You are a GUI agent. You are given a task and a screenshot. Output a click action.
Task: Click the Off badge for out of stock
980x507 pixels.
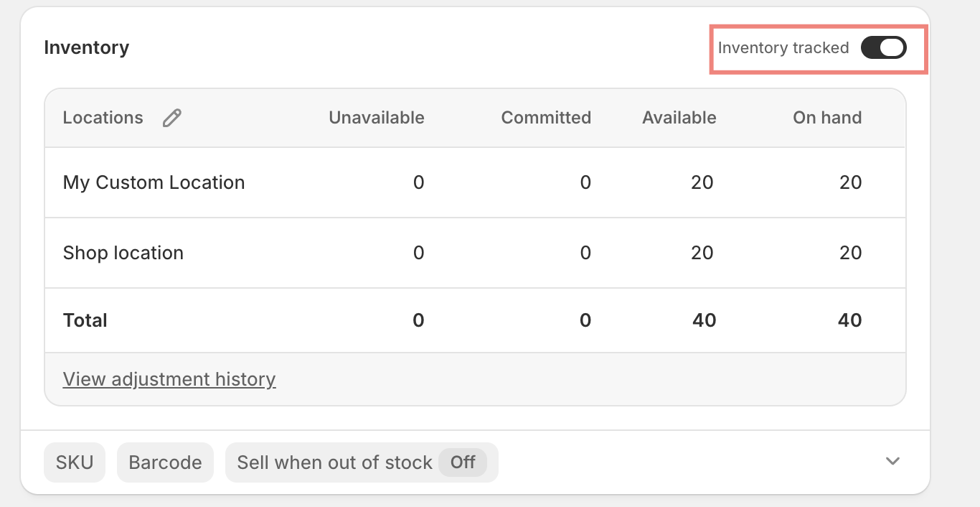coord(463,462)
